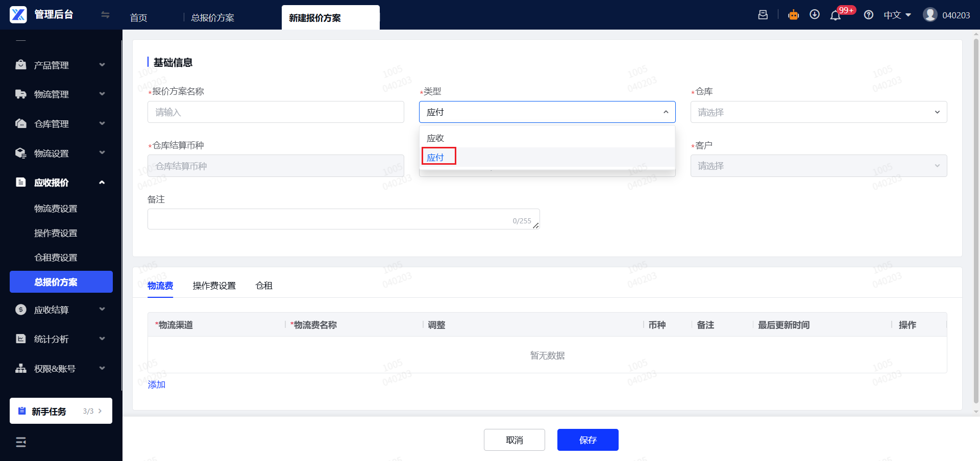Switch to the 仓租 tab
The image size is (980, 461).
coord(264,286)
